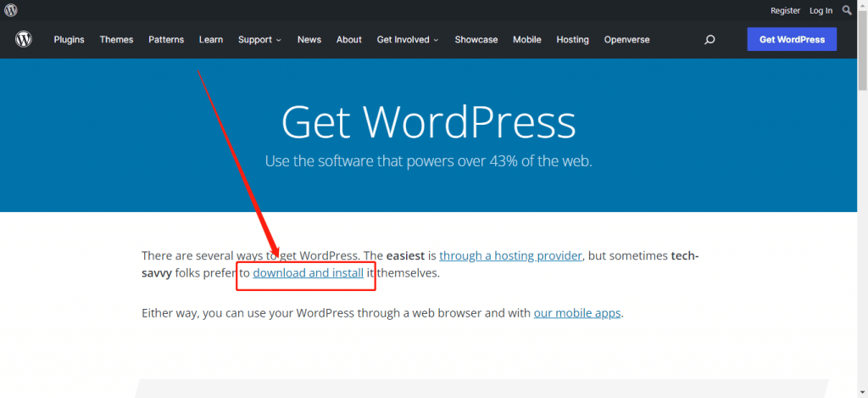Open site search icon beside Get WordPress
Viewport: 868px width, 398px height.
pyautogui.click(x=709, y=40)
